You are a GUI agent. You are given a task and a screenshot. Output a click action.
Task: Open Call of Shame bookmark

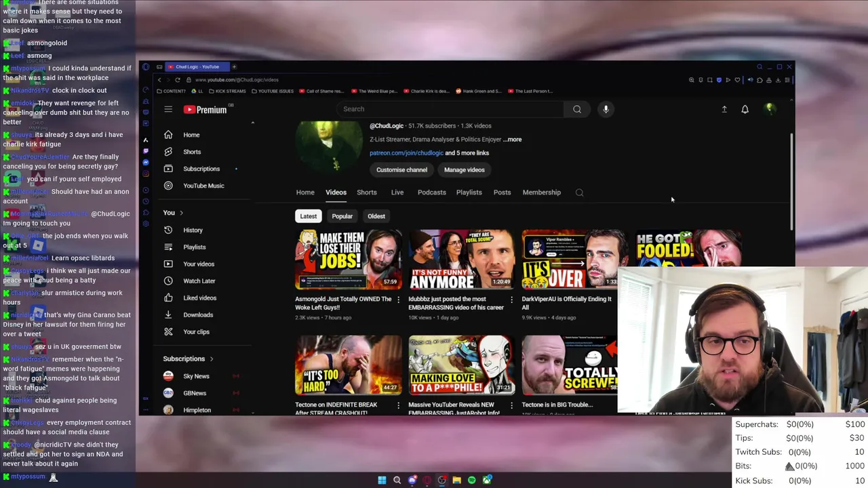pyautogui.click(x=321, y=91)
